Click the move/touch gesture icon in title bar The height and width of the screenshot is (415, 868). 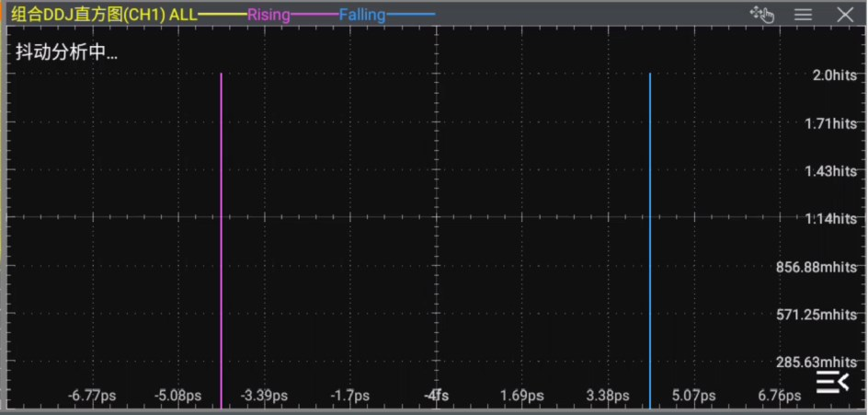tap(762, 15)
